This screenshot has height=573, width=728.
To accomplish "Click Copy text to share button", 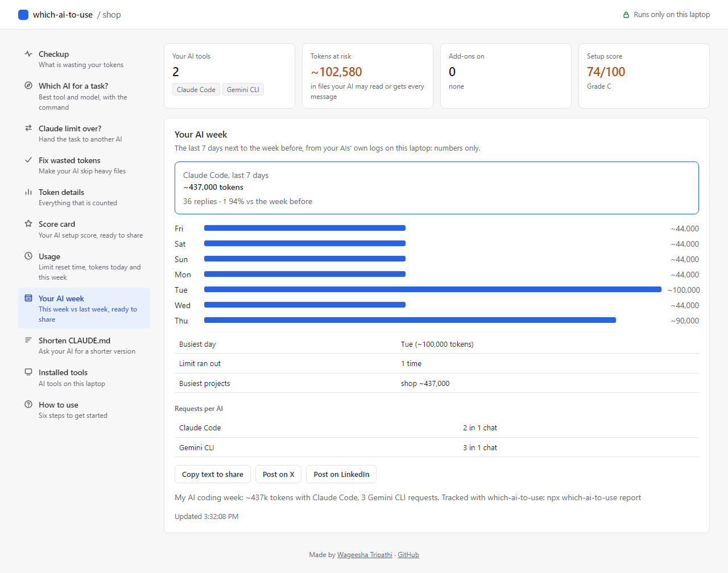I will (x=213, y=474).
